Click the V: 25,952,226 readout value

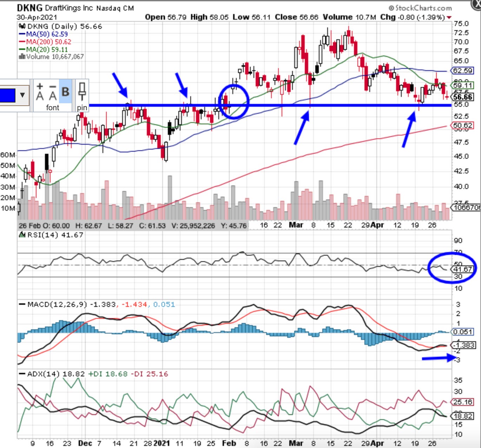193,226
